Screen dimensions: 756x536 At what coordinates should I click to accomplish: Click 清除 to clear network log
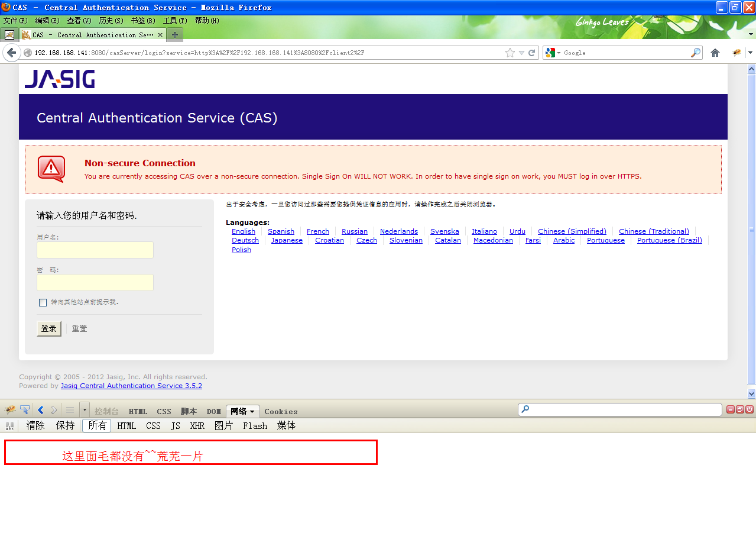[x=35, y=425]
